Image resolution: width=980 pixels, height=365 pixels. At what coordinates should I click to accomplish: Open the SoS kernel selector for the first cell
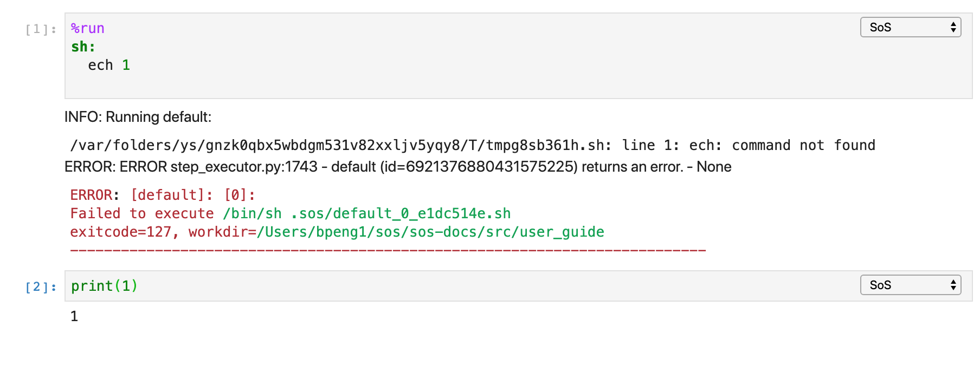(910, 27)
